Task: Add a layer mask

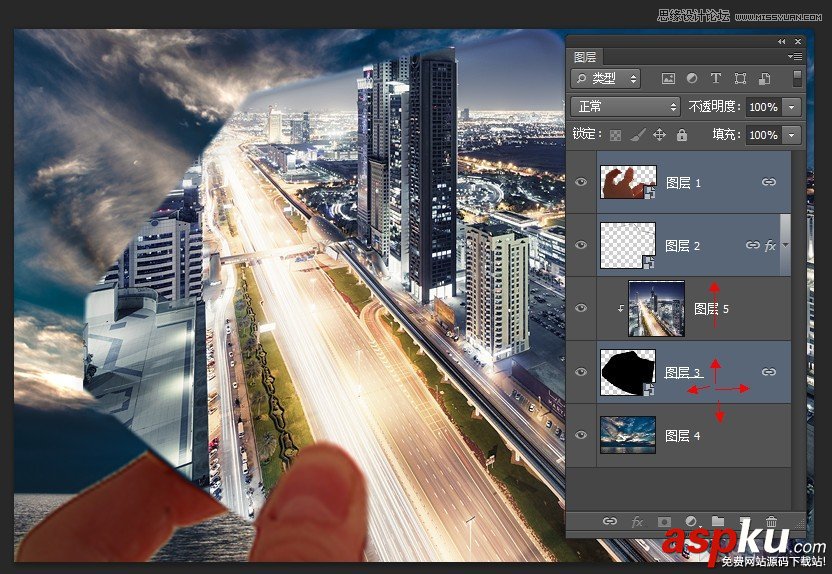Action: point(664,522)
